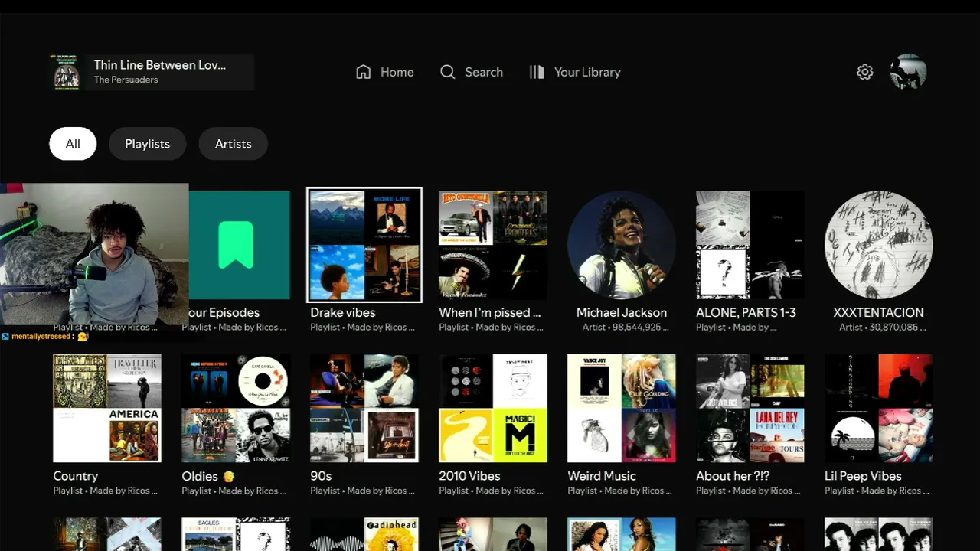
Task: Select the now playing album art
Action: coord(67,72)
